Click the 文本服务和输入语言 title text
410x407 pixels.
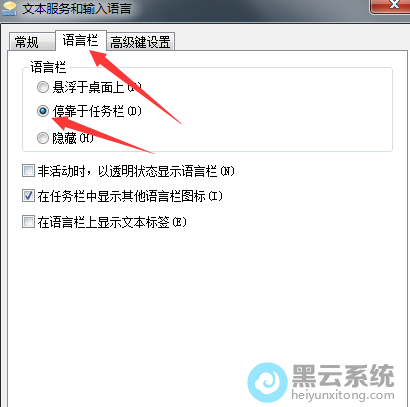click(76, 9)
